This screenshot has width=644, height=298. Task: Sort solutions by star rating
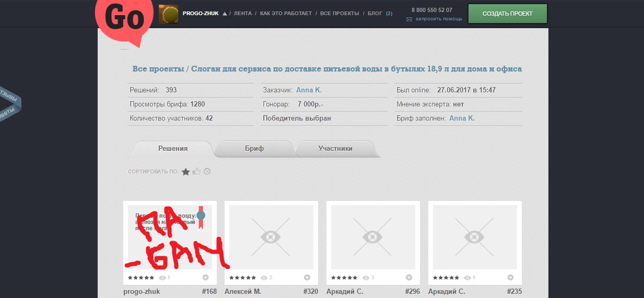(185, 171)
